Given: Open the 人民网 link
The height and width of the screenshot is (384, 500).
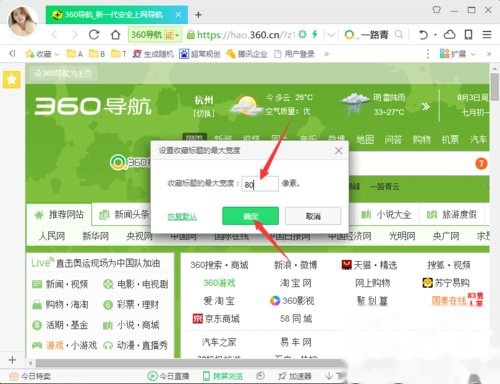Looking at the screenshot, I should [52, 236].
